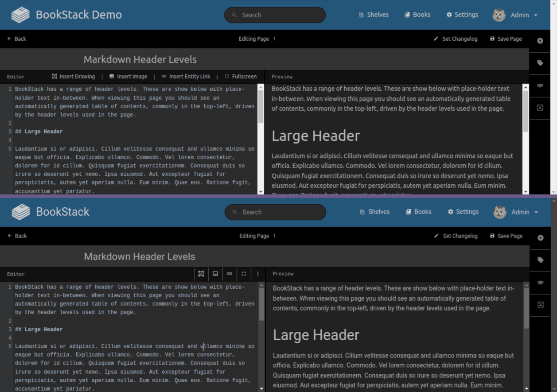The height and width of the screenshot is (392, 557).
Task: Click Back in the BookStack Demo editor
Action: pos(16,39)
